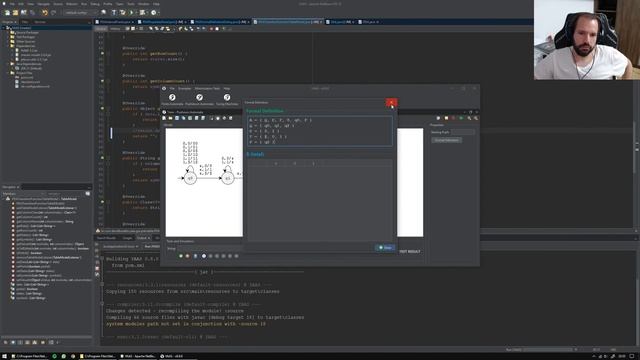
Task: Click the zoom magnifier icon in automata toolbar
Action: tap(469, 118)
